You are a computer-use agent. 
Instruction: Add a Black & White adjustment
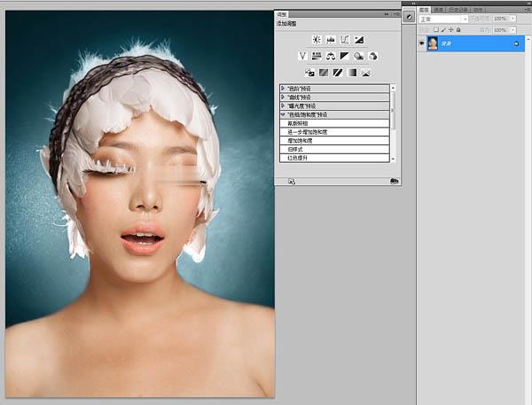345,56
